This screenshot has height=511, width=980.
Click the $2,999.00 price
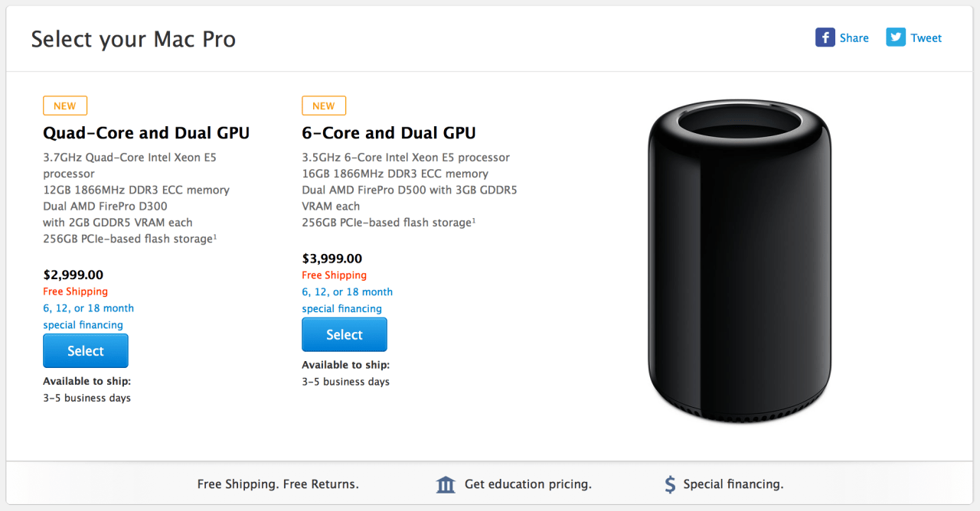tap(73, 275)
